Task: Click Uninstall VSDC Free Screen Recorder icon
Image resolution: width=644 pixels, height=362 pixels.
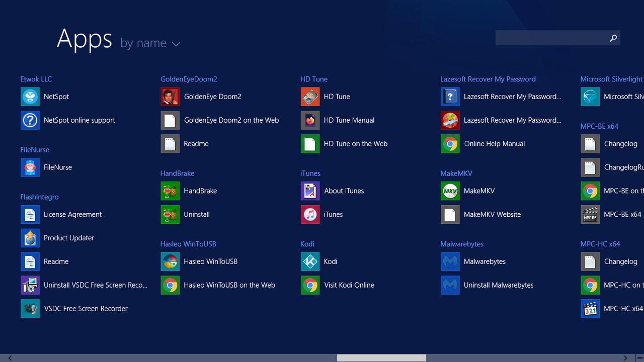Action: (x=30, y=286)
